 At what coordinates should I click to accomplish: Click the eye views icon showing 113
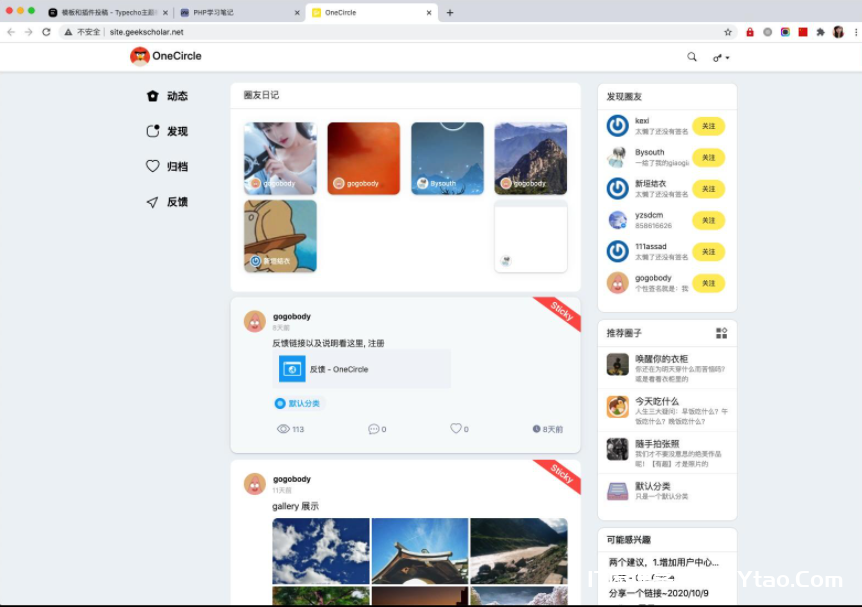284,429
